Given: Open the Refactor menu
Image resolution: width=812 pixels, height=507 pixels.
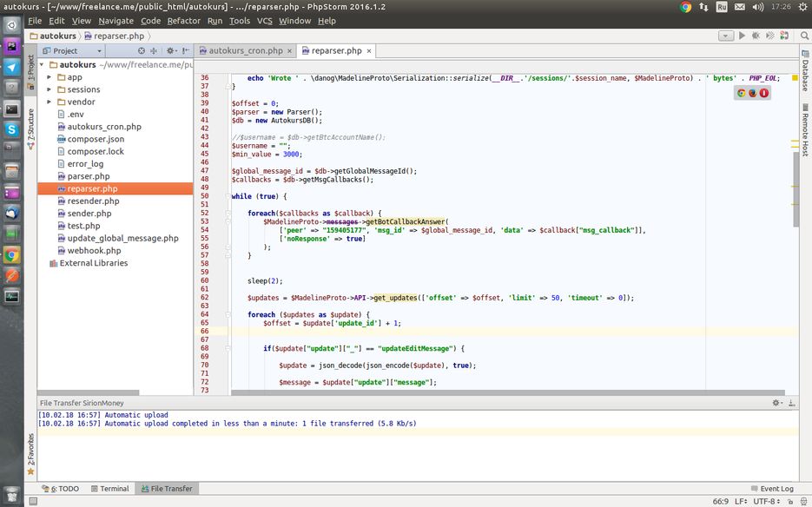Looking at the screenshot, I should pyautogui.click(x=184, y=21).
